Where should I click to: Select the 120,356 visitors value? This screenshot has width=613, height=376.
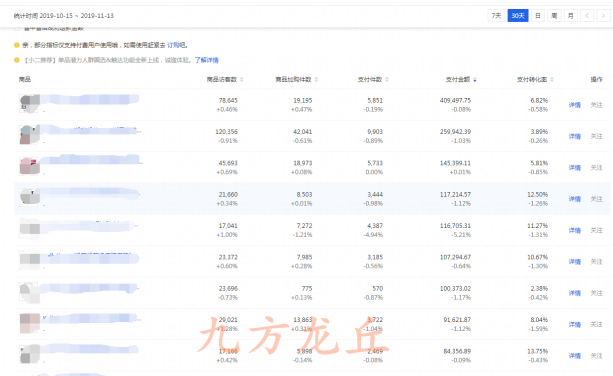[226, 132]
